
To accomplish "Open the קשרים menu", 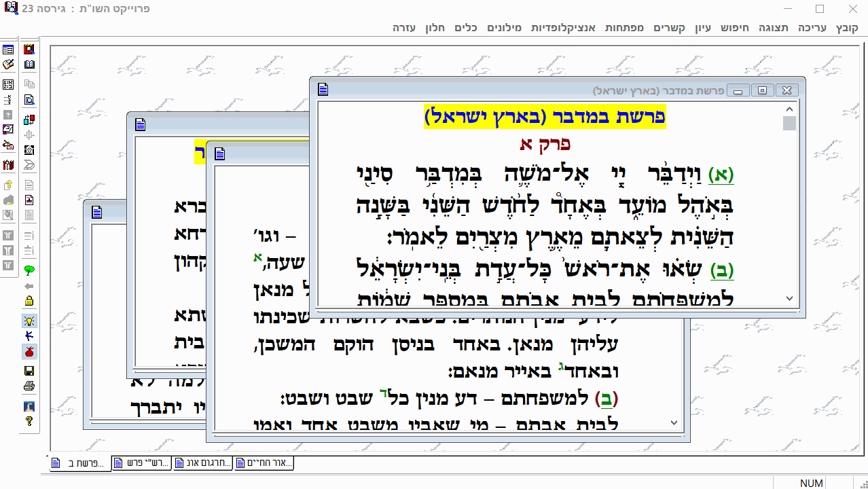I will pyautogui.click(x=669, y=28).
